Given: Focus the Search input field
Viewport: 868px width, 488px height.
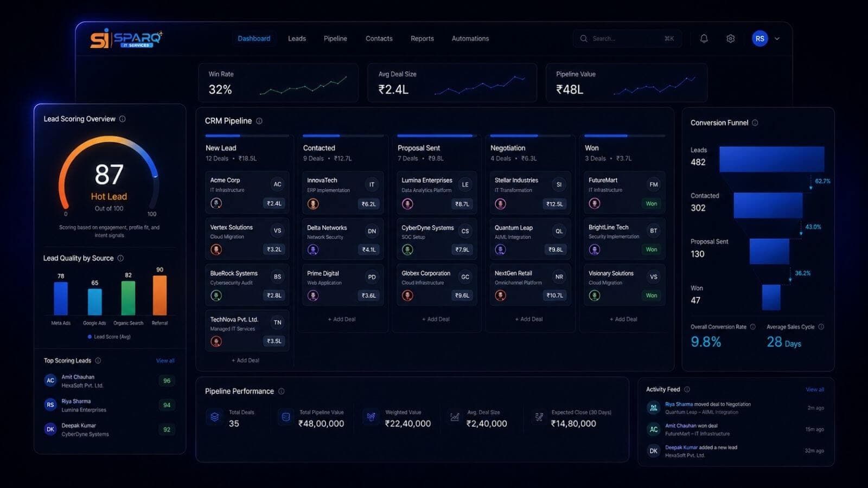Looking at the screenshot, I should coord(627,38).
